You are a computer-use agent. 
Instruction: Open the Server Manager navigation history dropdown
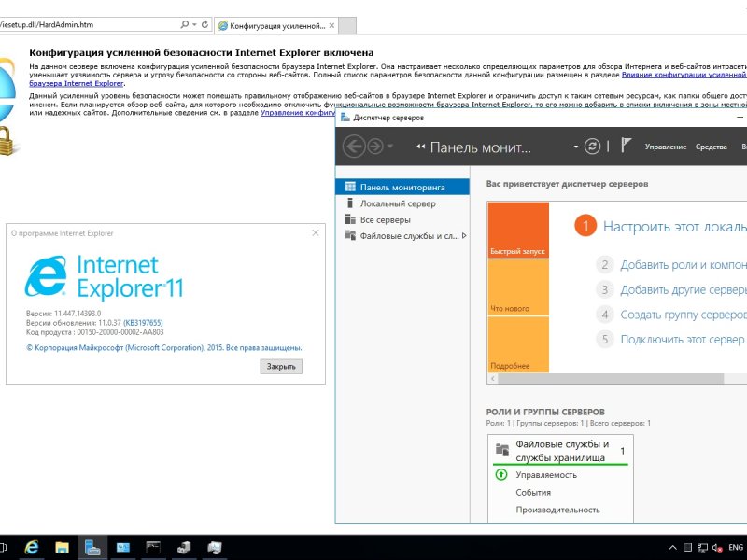click(390, 146)
